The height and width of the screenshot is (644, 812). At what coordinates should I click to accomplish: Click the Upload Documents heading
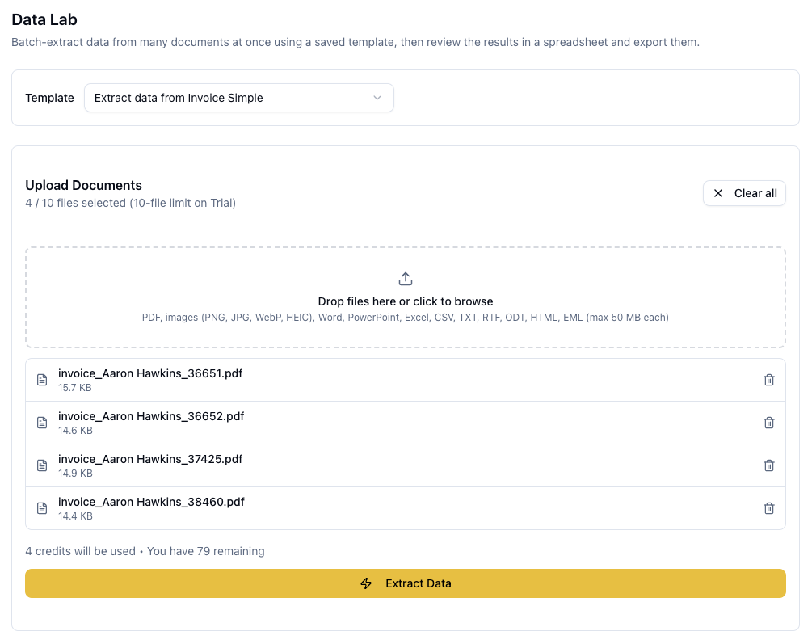pyautogui.click(x=83, y=186)
